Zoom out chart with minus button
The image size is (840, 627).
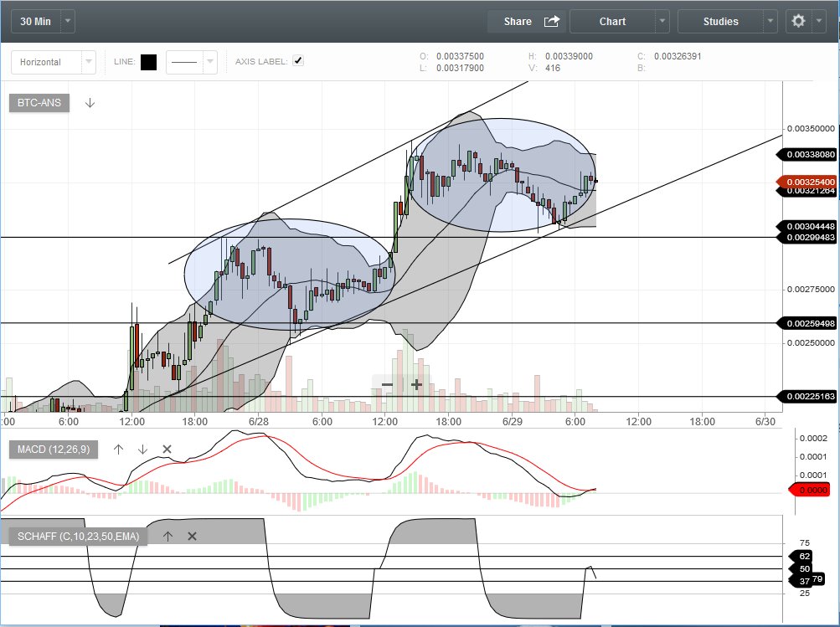pyautogui.click(x=387, y=384)
